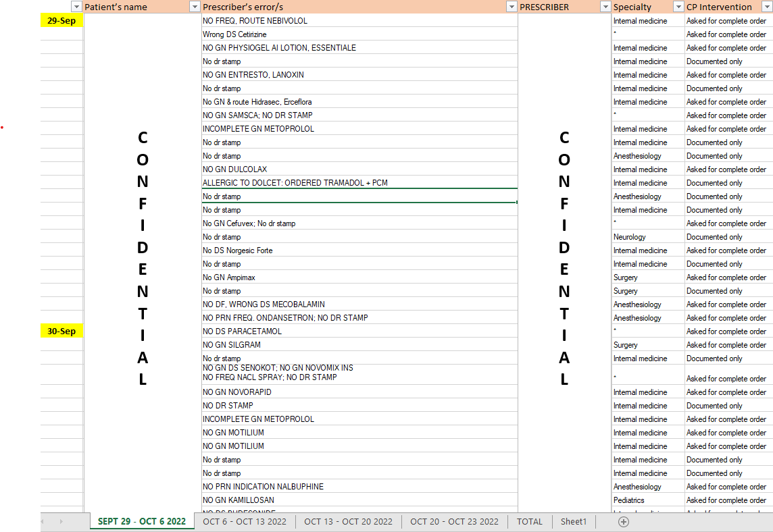
Task: Select cell NO GN KAMILLOSAN
Action: [x=359, y=500]
